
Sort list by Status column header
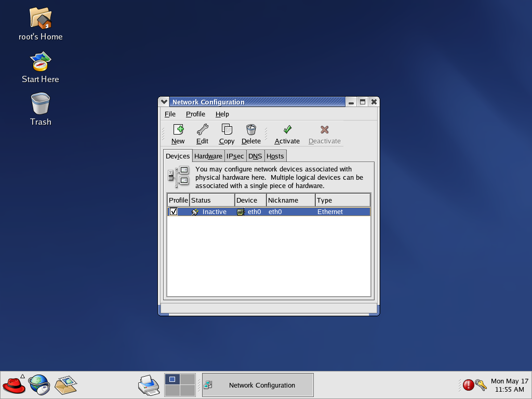point(212,200)
